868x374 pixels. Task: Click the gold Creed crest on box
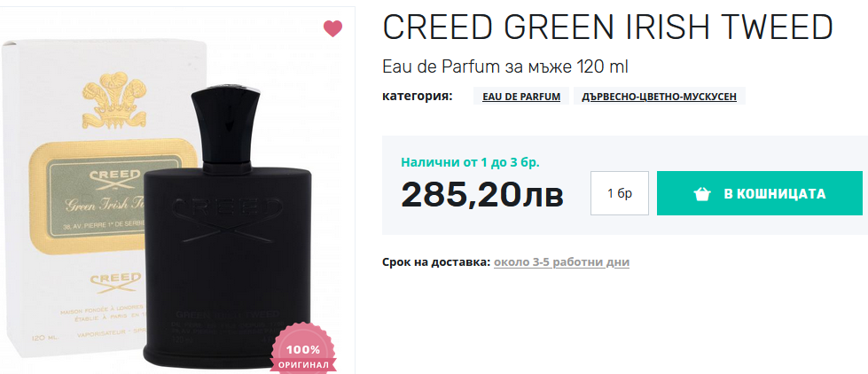(114, 99)
